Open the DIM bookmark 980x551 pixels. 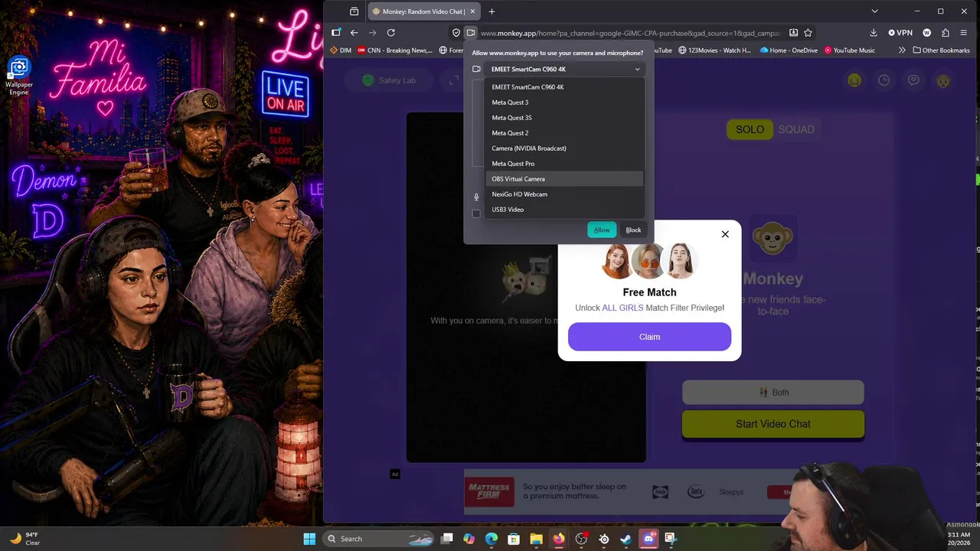point(341,51)
